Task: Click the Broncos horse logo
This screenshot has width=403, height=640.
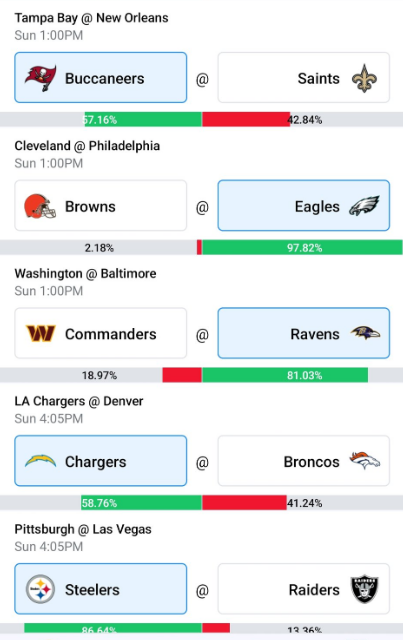Action: 365,460
